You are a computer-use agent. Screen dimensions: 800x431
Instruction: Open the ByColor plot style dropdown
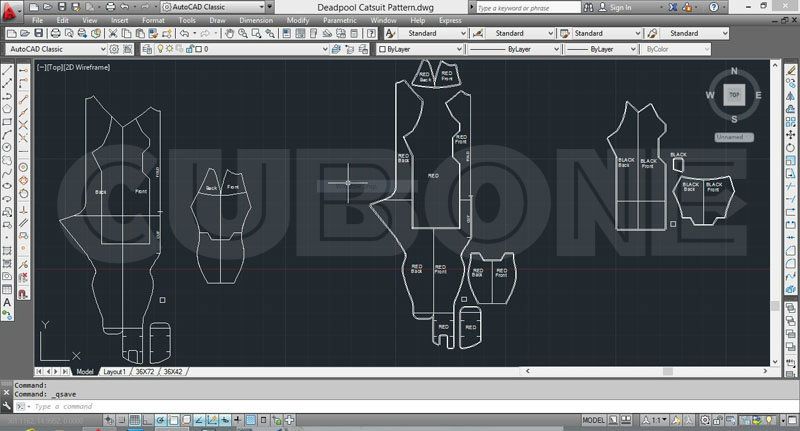tap(676, 49)
